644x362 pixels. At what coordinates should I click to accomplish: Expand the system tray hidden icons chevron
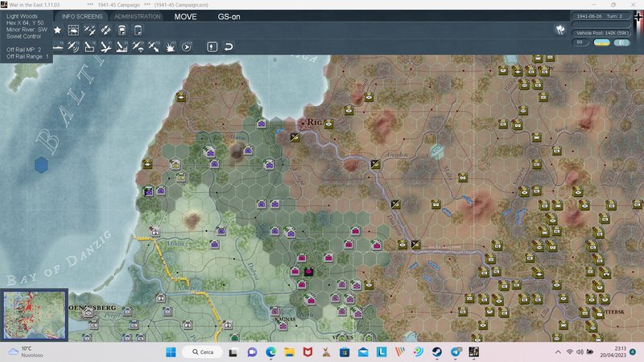(558, 352)
